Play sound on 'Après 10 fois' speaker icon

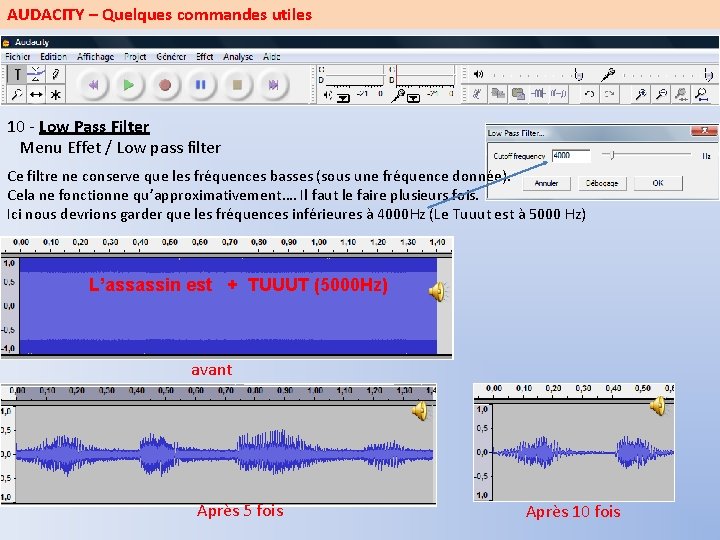(x=658, y=405)
